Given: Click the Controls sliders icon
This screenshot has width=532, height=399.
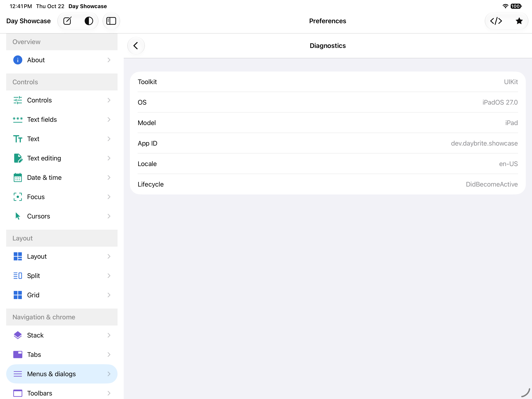Looking at the screenshot, I should [x=18, y=100].
